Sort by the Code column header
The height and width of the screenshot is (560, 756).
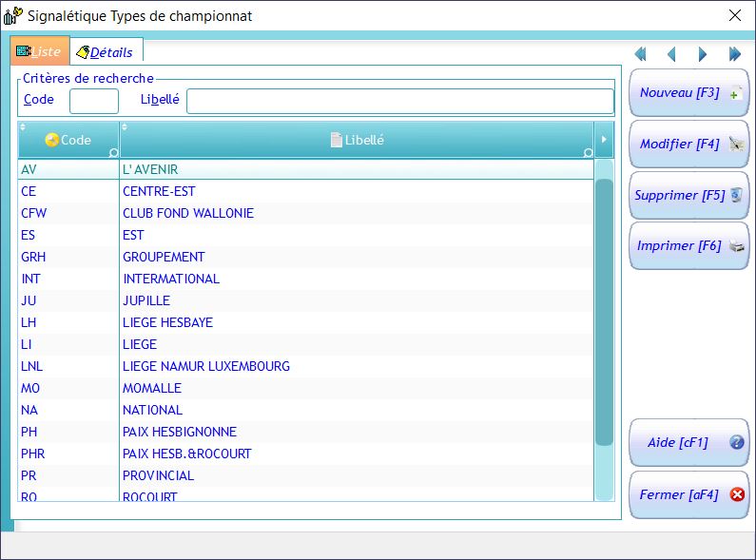click(x=68, y=140)
